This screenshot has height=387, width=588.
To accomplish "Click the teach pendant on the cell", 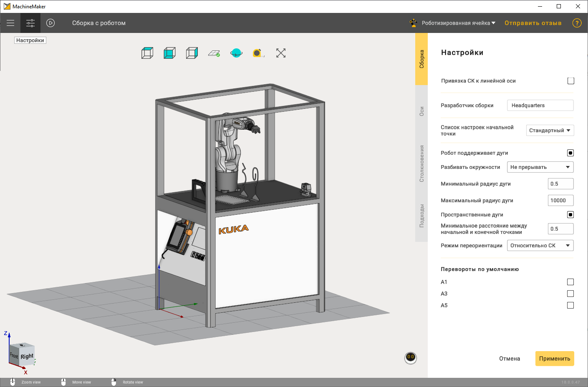I will click(x=179, y=238).
